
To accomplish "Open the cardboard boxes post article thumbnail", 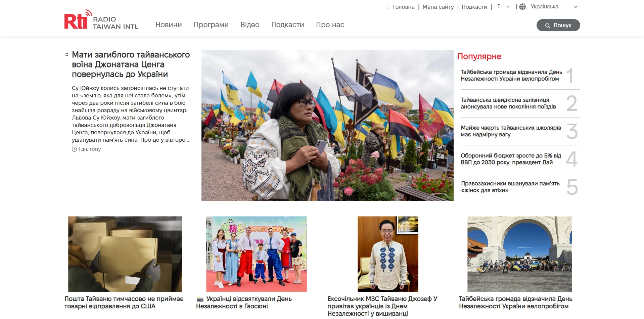I will tap(125, 254).
